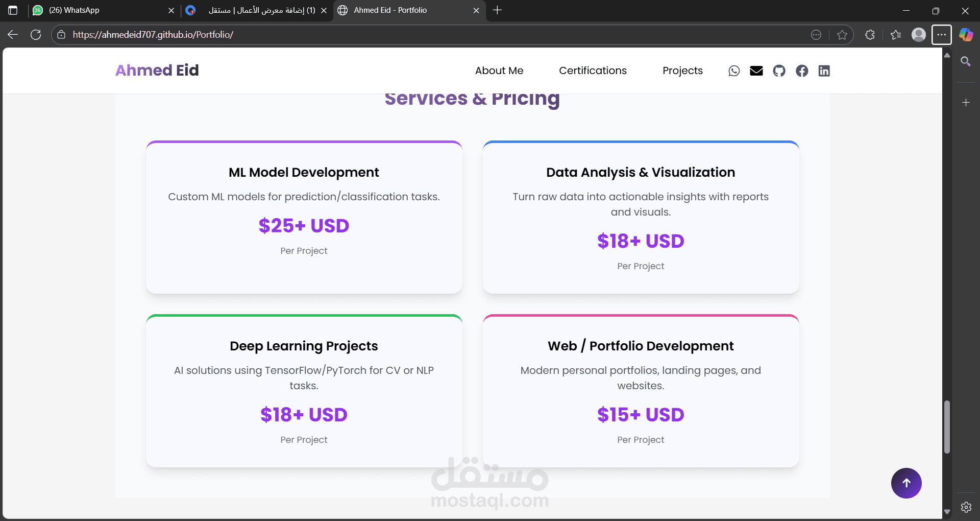Image resolution: width=980 pixels, height=521 pixels.
Task: Click the Ahmed Eid site logo
Action: coord(157,70)
